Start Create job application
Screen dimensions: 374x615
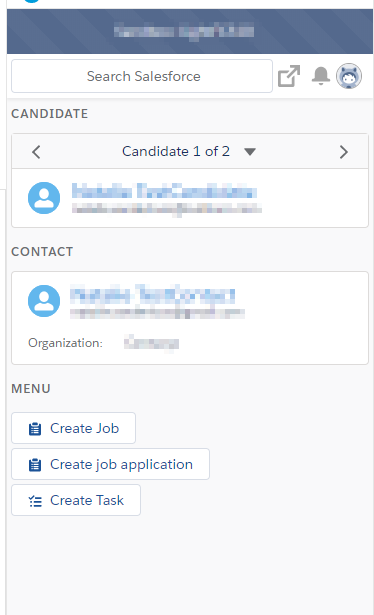coord(111,464)
